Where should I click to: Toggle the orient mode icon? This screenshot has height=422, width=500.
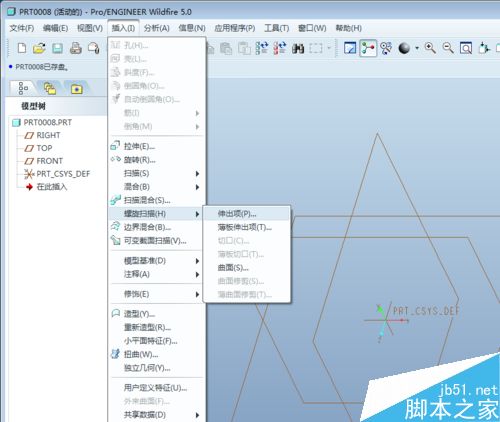(x=386, y=48)
